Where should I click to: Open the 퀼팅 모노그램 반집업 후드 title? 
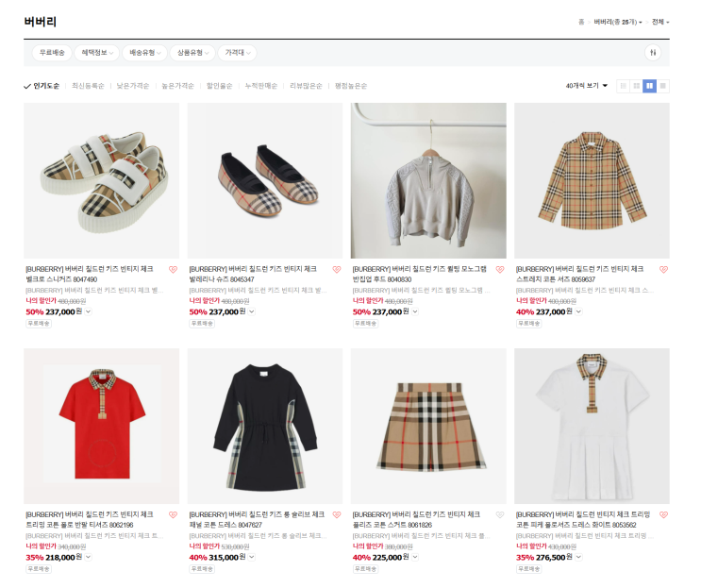pos(419,274)
